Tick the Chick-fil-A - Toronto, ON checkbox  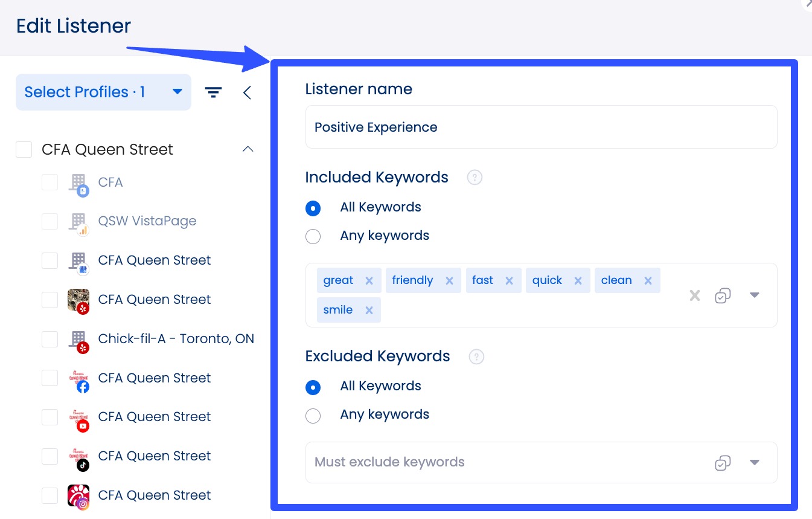pyautogui.click(x=50, y=339)
